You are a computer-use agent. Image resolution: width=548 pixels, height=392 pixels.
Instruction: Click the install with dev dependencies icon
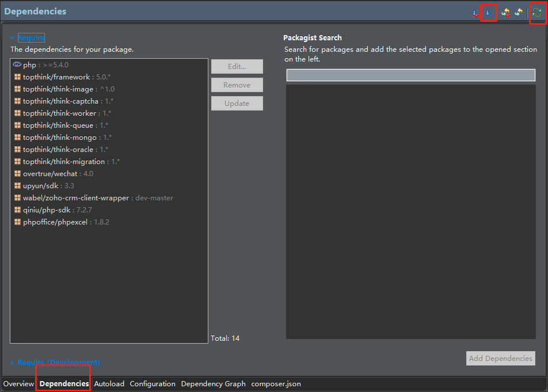pyautogui.click(x=475, y=13)
